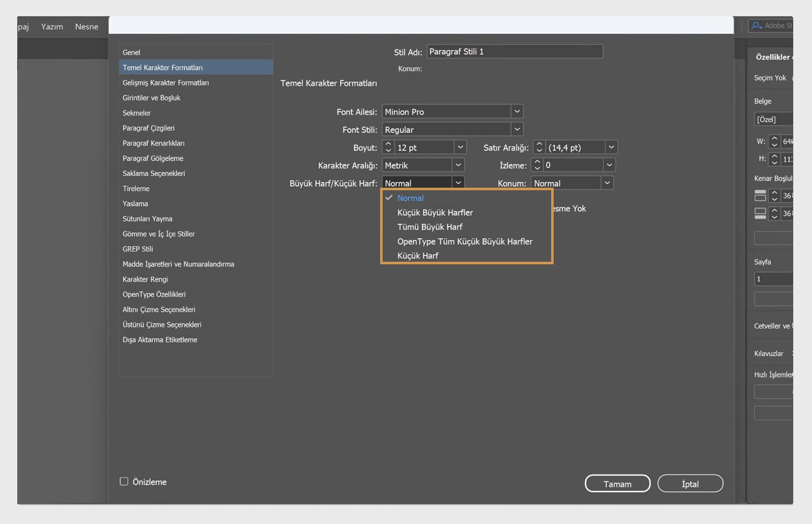This screenshot has height=524, width=812.
Task: Click the İzleme field showing 0
Action: (573, 165)
